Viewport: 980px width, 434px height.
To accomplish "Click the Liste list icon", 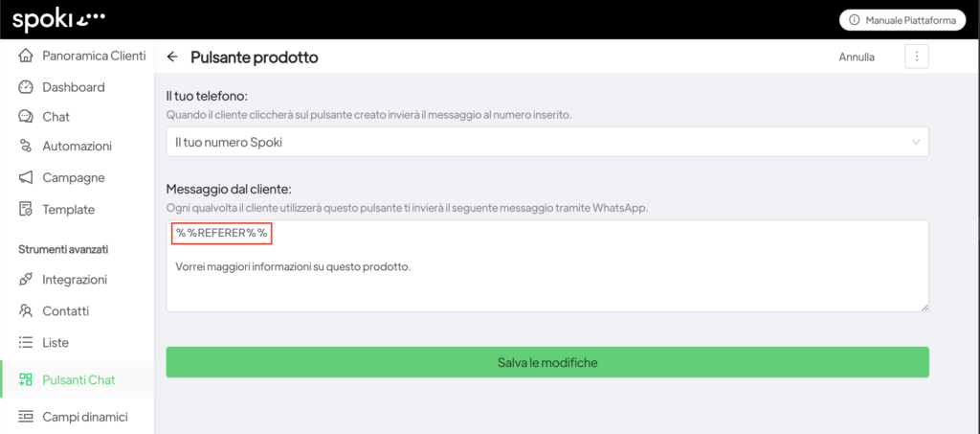I will pyautogui.click(x=26, y=342).
